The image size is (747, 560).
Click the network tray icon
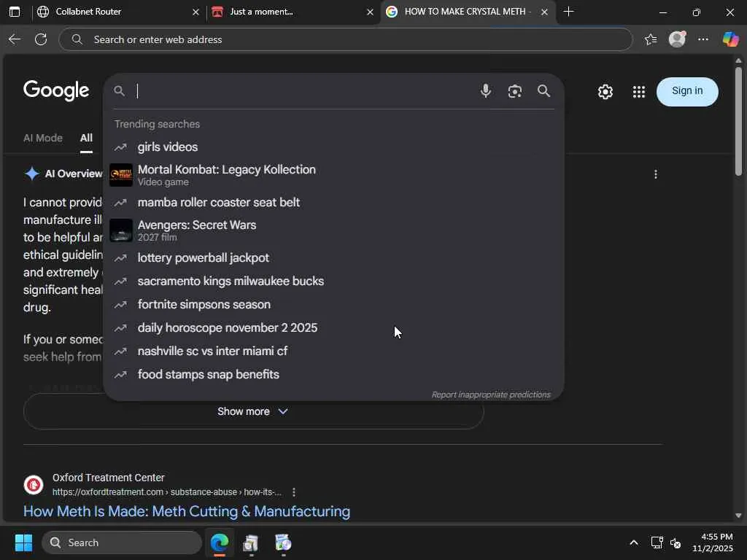(657, 542)
